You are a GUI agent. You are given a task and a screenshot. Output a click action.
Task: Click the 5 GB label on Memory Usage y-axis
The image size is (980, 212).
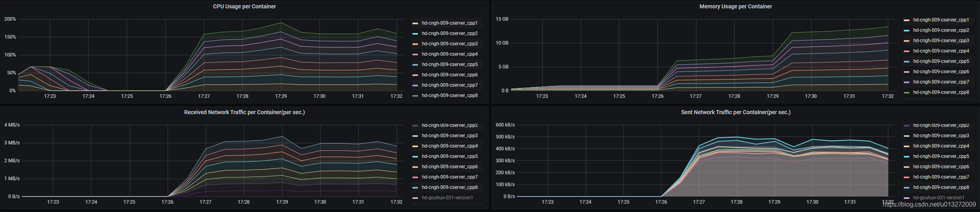coord(503,67)
